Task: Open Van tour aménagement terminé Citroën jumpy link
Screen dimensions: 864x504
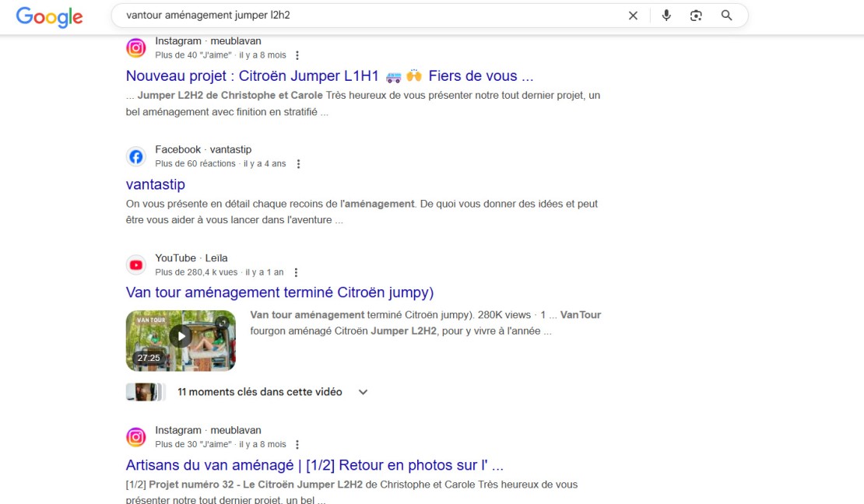Action: (280, 292)
